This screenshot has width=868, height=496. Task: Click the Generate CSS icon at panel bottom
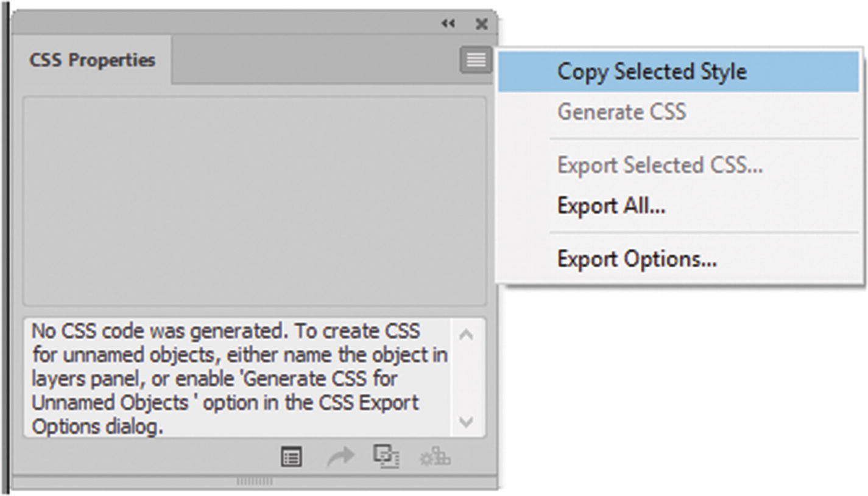tap(436, 457)
